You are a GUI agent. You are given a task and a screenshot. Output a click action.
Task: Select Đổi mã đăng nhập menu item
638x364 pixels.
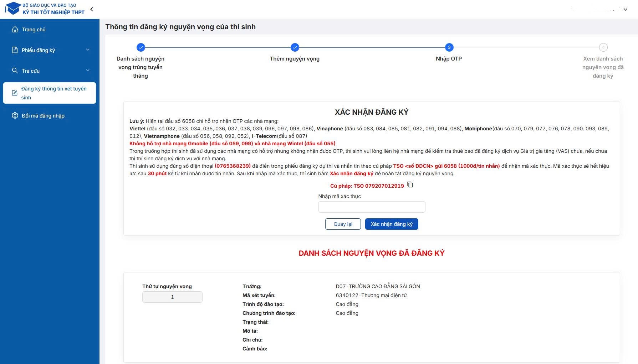point(43,116)
